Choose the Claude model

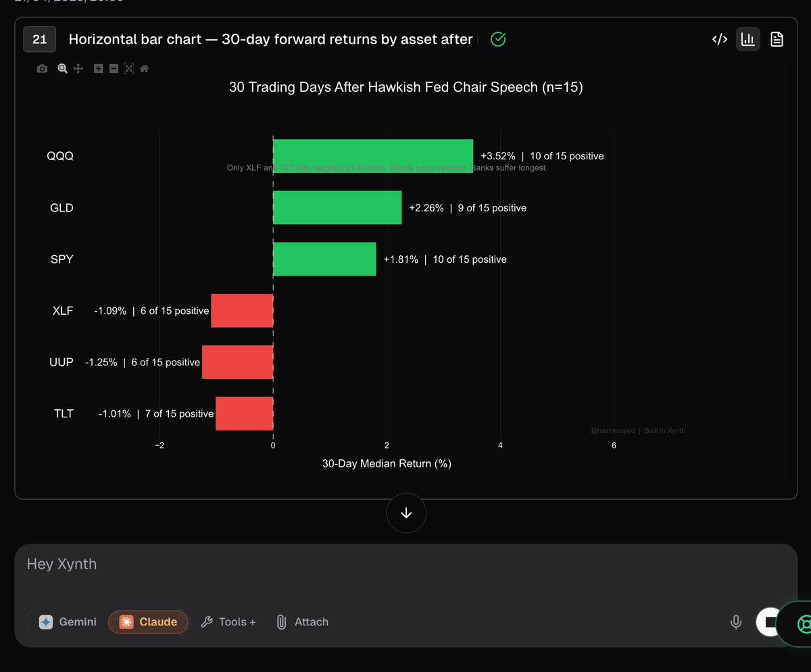(x=149, y=622)
